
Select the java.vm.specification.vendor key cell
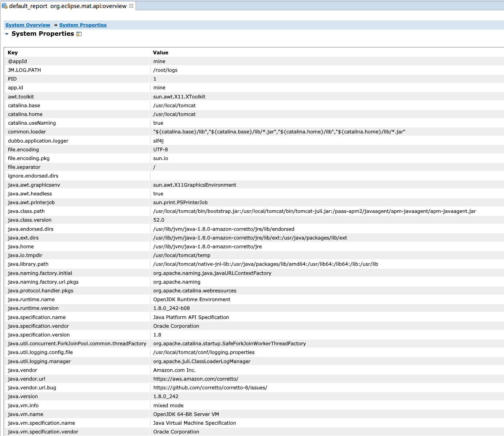[78, 432]
